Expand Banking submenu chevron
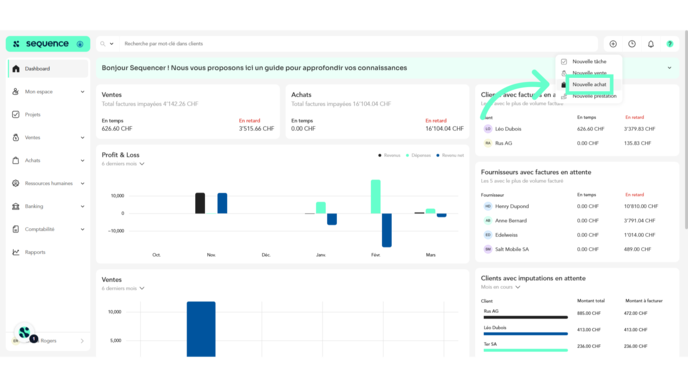 (x=82, y=206)
